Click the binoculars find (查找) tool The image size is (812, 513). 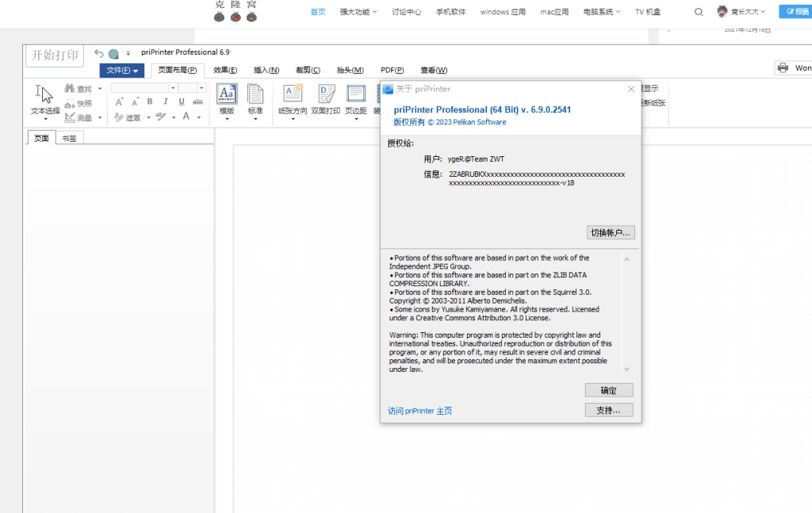pyautogui.click(x=79, y=89)
